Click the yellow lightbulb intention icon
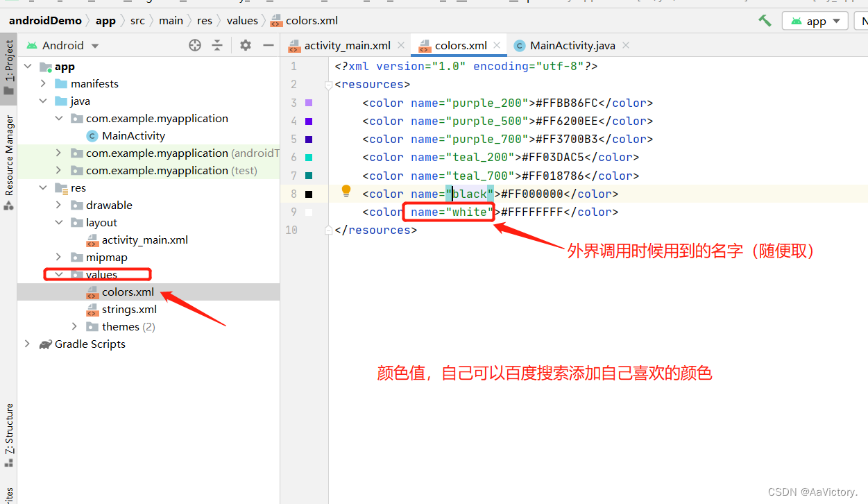Screen dimensions: 868x504 [x=346, y=192]
